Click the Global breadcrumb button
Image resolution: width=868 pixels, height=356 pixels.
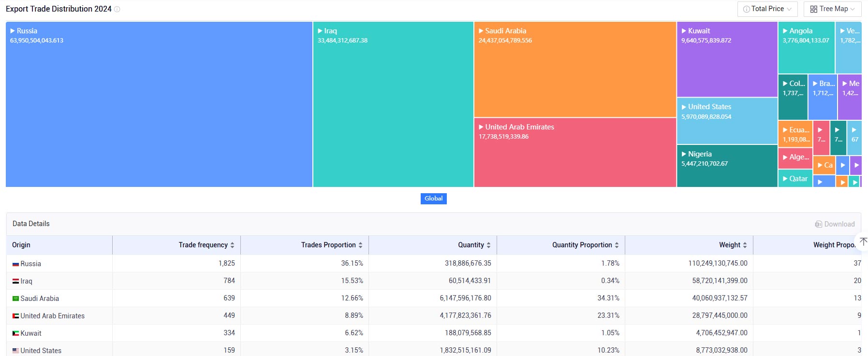pyautogui.click(x=434, y=199)
